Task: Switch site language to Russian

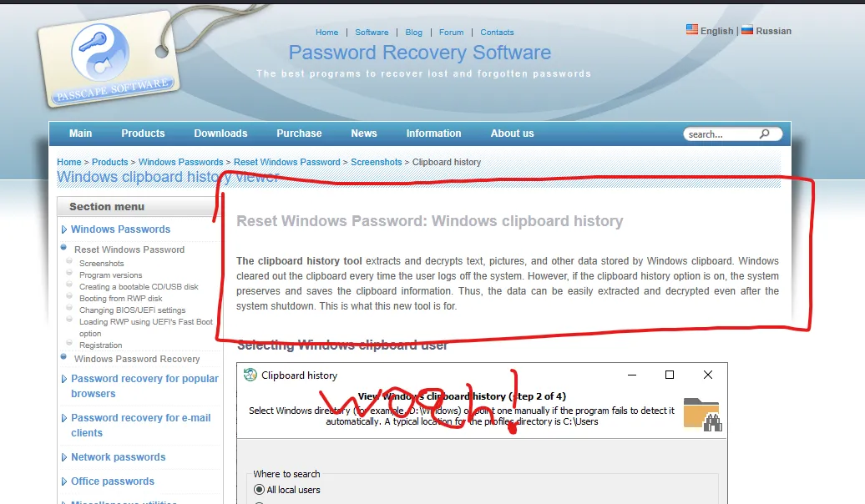Action: coord(773,31)
